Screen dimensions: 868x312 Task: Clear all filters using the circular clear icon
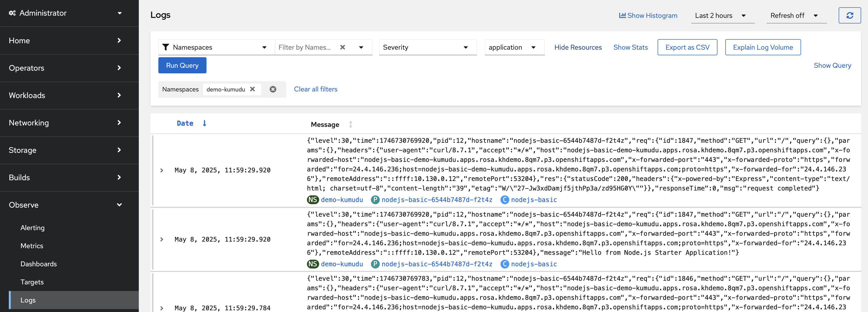click(x=273, y=89)
